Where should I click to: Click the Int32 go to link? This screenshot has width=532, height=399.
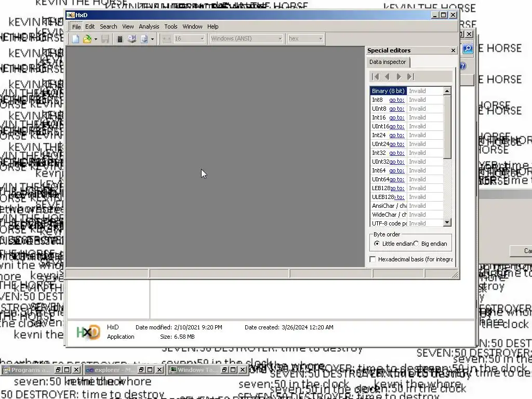pos(396,153)
